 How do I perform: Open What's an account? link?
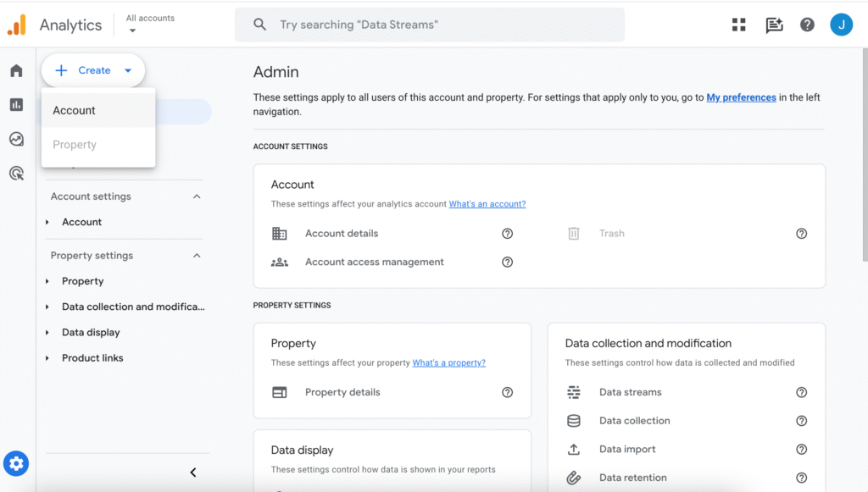pos(487,204)
